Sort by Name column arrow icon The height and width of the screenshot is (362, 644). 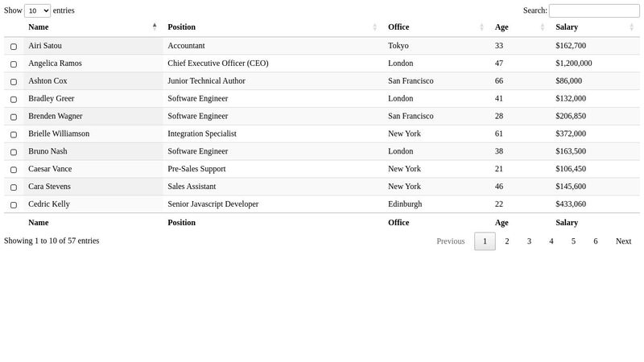click(x=155, y=27)
